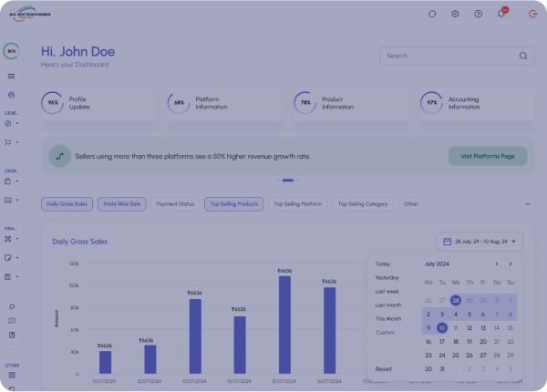Open the help question mark icon
Screen dimensions: 547x392
tap(478, 14)
